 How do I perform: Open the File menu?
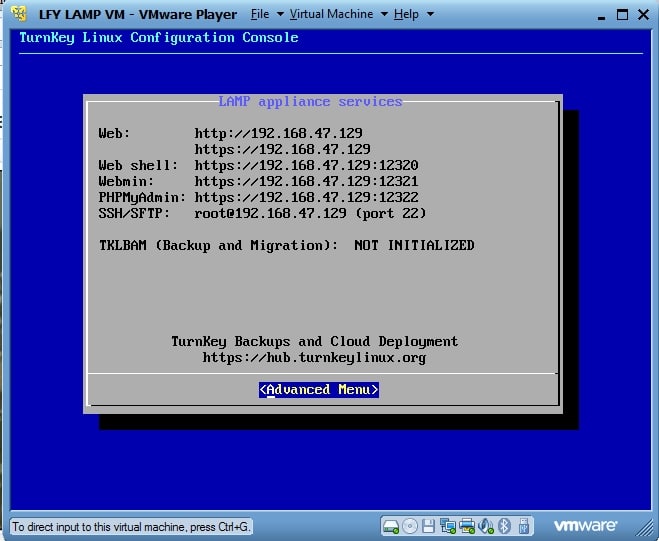click(x=260, y=14)
